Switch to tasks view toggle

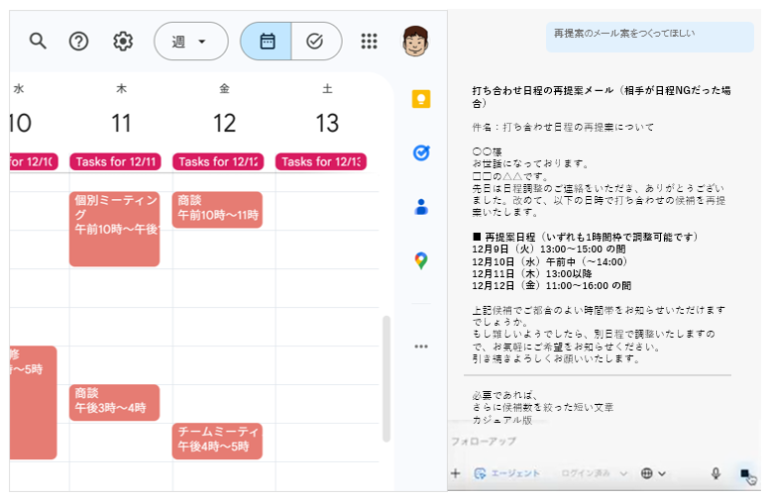point(316,41)
